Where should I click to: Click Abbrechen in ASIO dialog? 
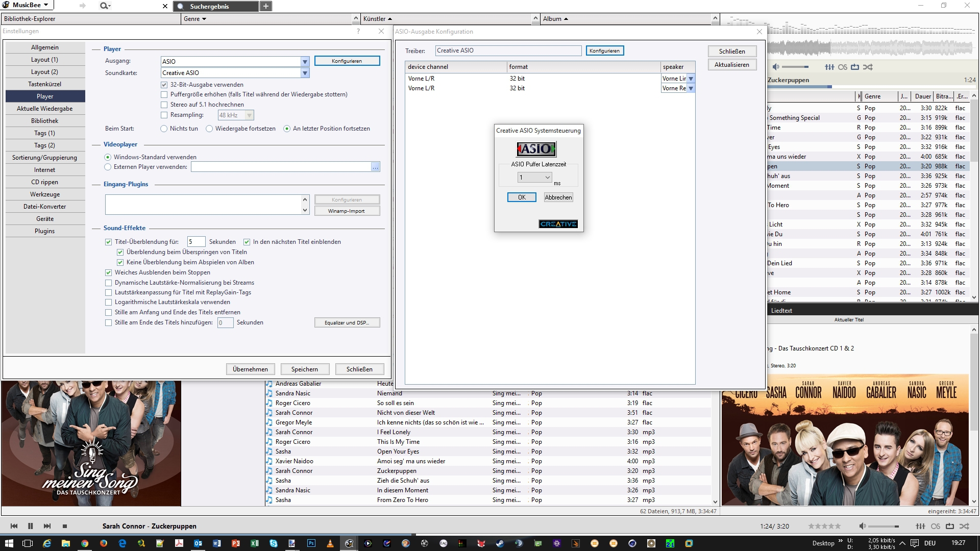coord(558,197)
